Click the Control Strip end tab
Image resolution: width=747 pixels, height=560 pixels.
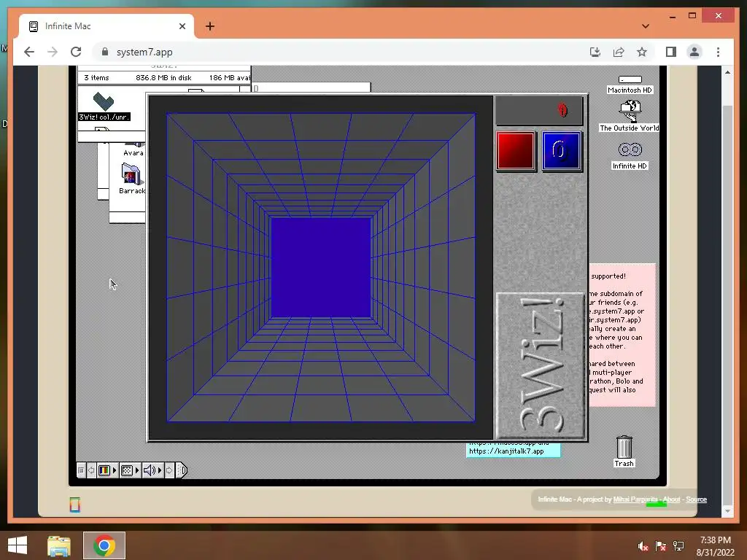pos(182,470)
